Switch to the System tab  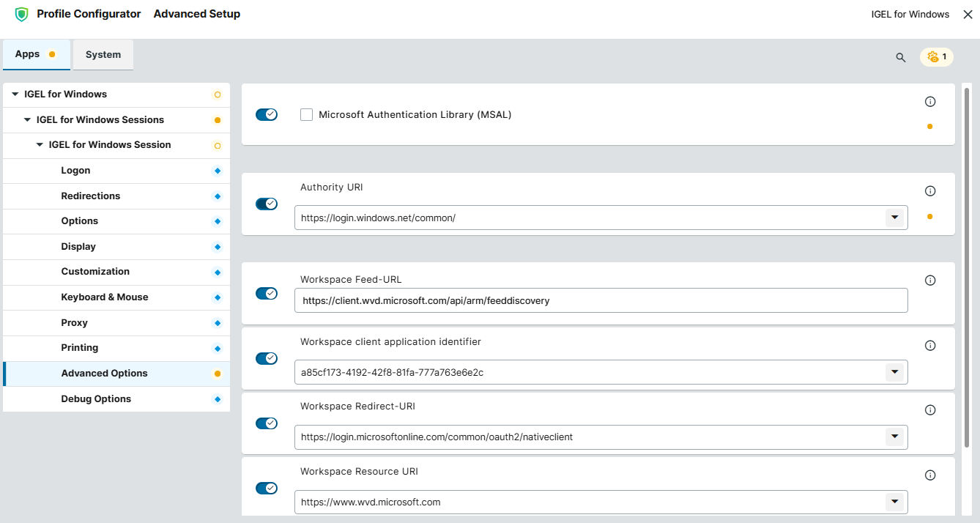point(103,53)
